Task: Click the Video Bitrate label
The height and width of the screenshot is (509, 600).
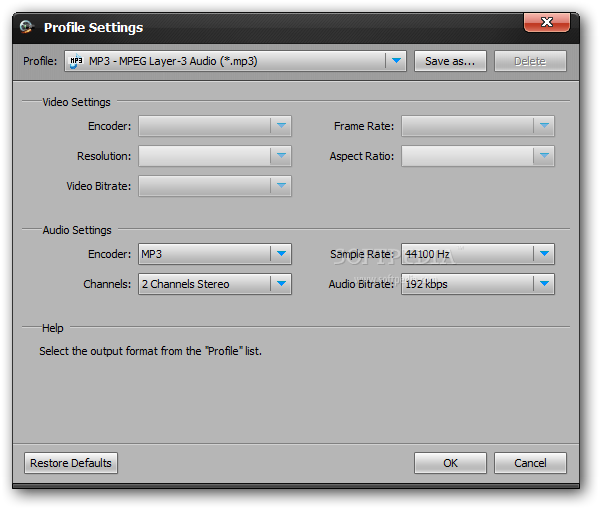Action: tap(99, 186)
